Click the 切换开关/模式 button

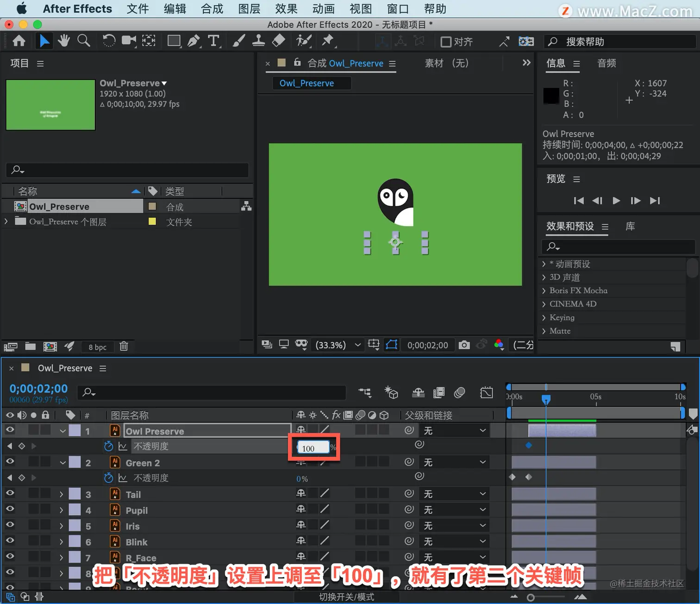pyautogui.click(x=346, y=597)
